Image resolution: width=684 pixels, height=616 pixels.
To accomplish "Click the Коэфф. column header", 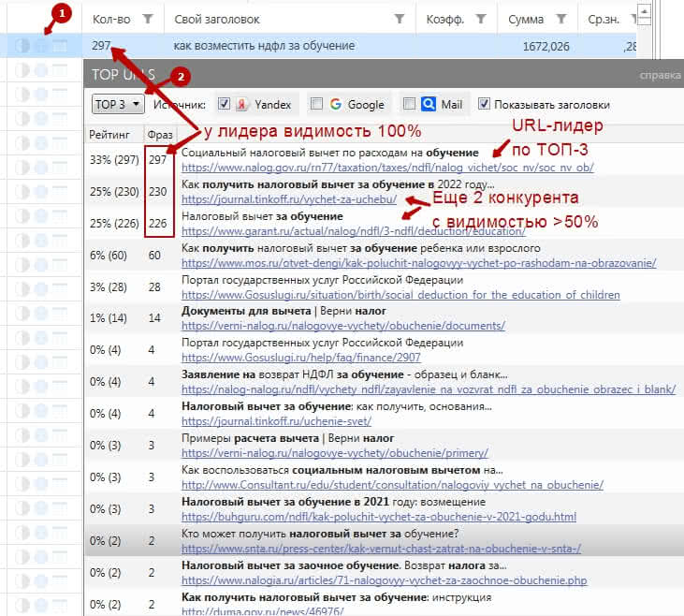I will 444,20.
